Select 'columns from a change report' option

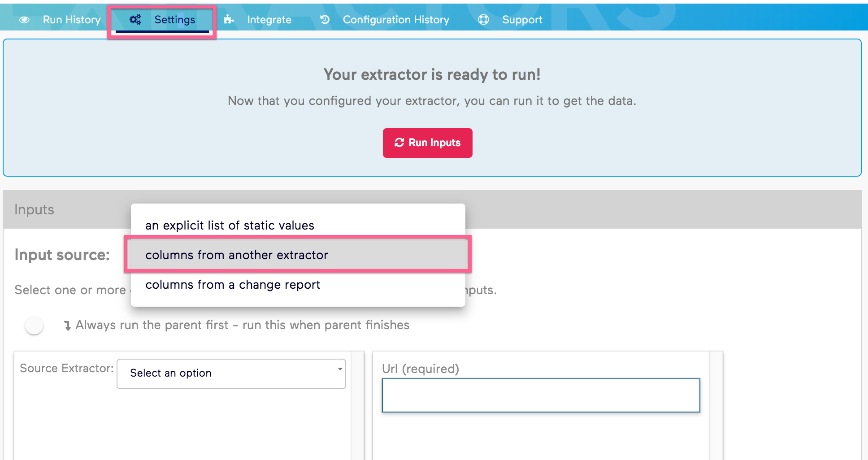pos(233,285)
